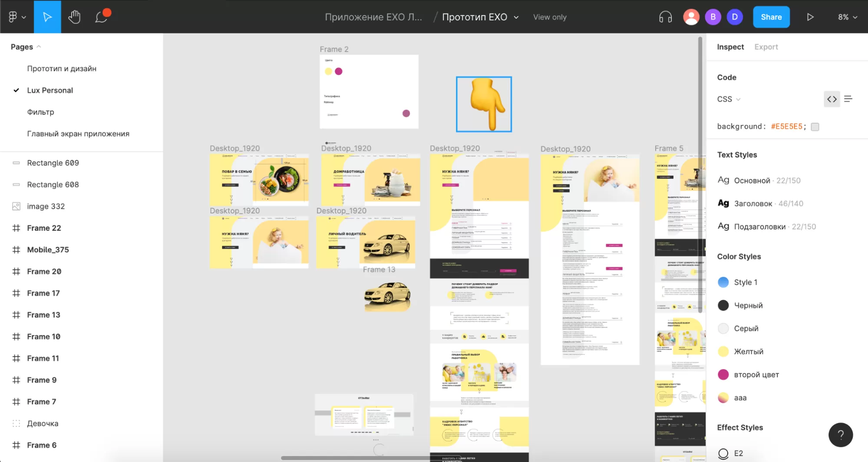Click the background color swatch E5E5E5
This screenshot has width=868, height=462.
tap(815, 127)
